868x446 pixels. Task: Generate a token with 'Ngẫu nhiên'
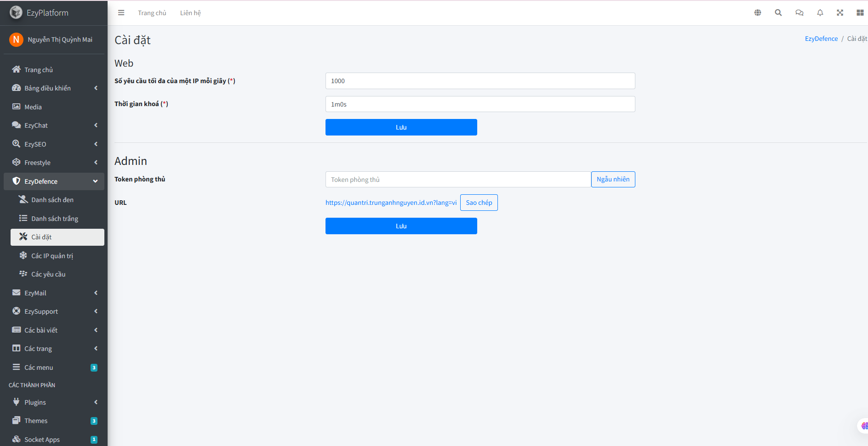tap(613, 179)
